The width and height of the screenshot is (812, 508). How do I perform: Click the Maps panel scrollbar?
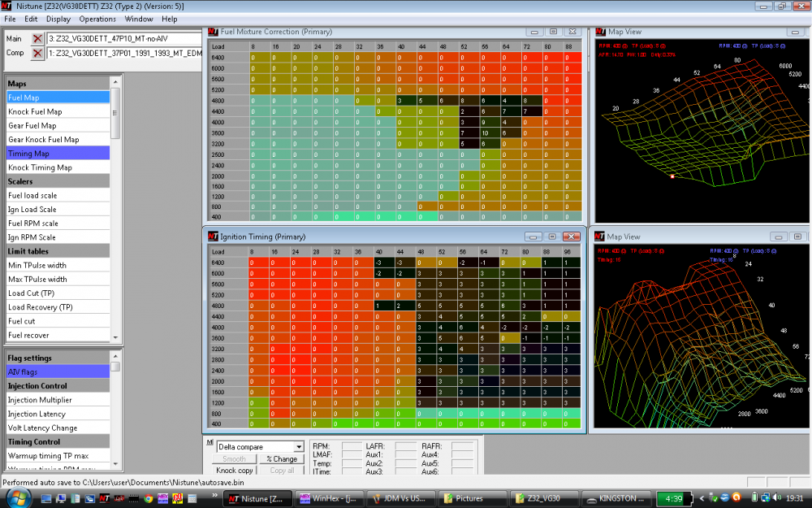coord(116,114)
